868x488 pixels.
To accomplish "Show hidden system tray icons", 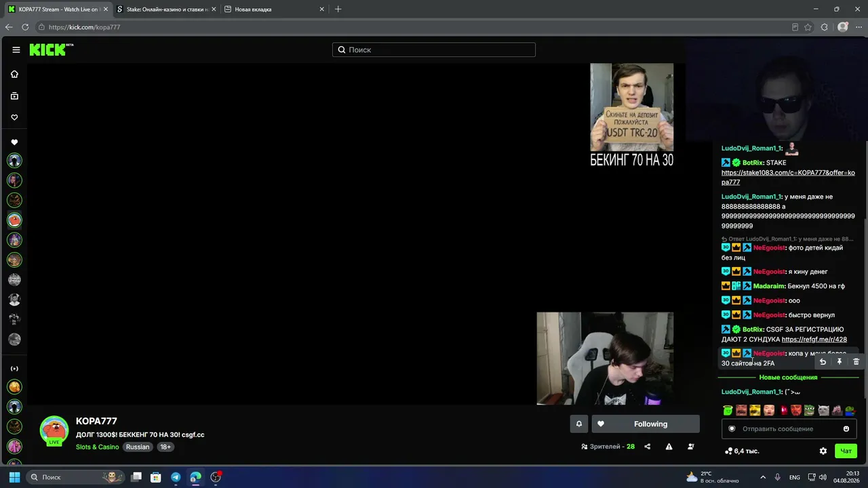I will pyautogui.click(x=763, y=477).
